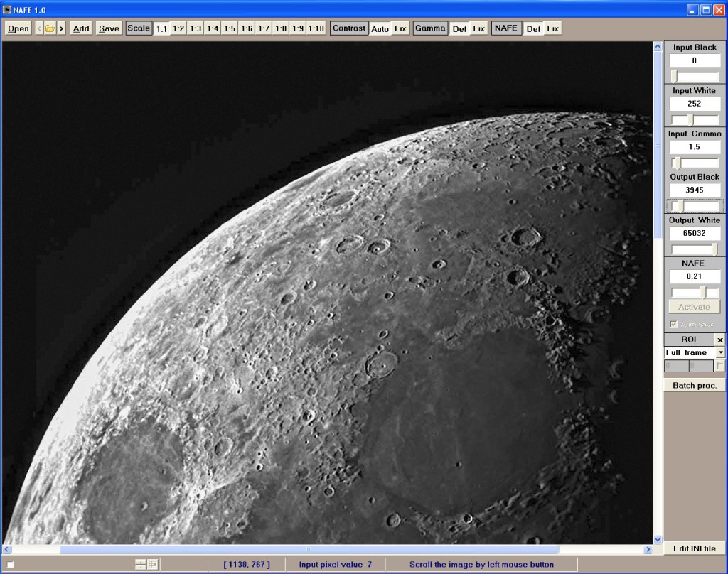Click the Scale label button
The height and width of the screenshot is (574, 728).
139,28
